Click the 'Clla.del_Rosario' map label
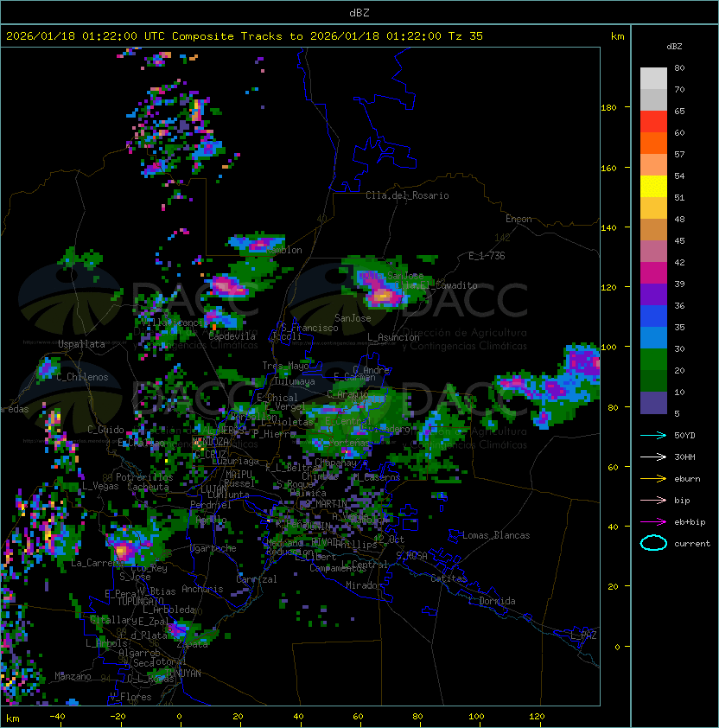 (x=407, y=195)
